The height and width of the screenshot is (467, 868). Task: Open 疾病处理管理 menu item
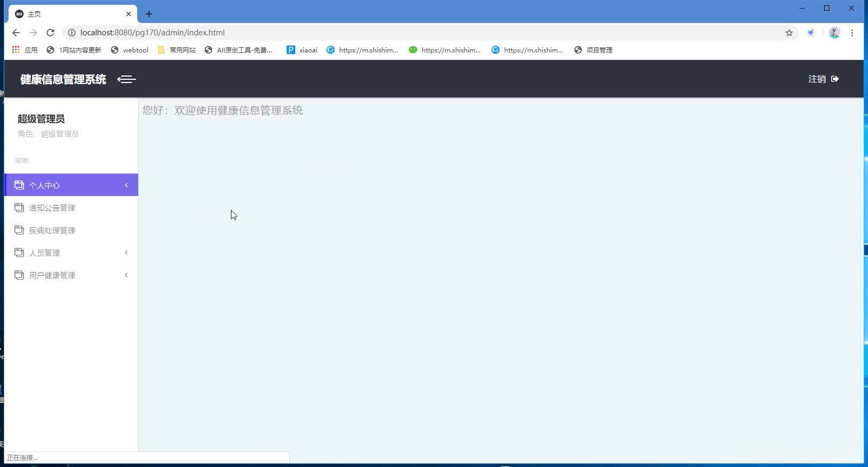pos(71,230)
